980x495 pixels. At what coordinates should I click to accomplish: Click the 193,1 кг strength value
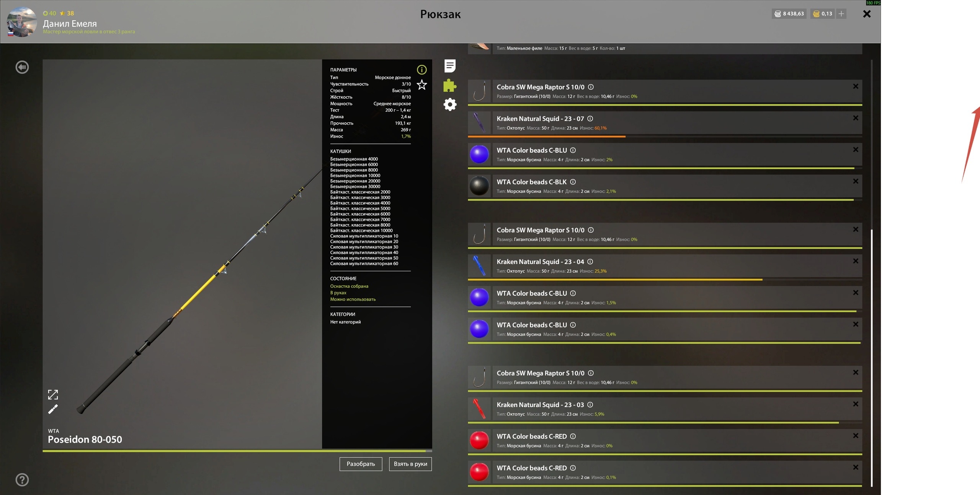403,123
